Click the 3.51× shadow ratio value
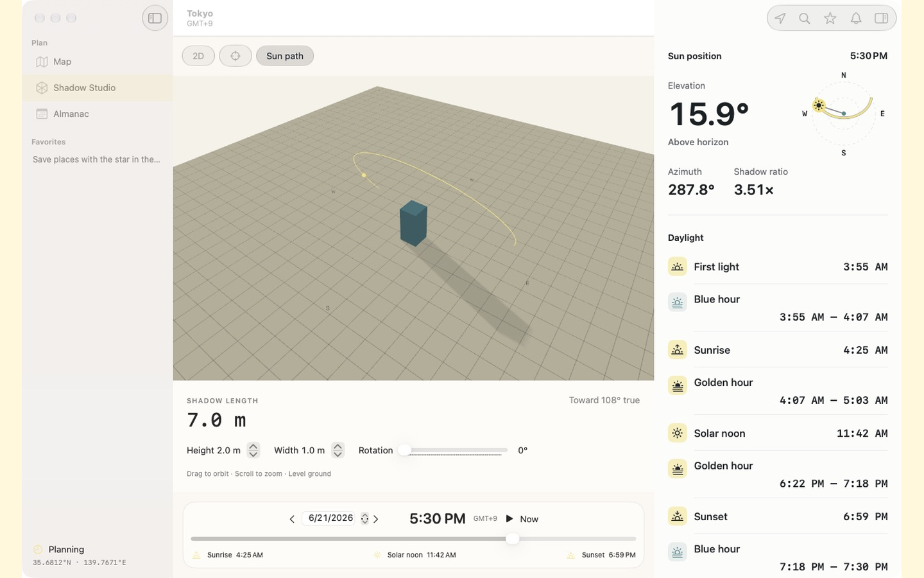Viewport: 924px width, 578px height. (754, 190)
